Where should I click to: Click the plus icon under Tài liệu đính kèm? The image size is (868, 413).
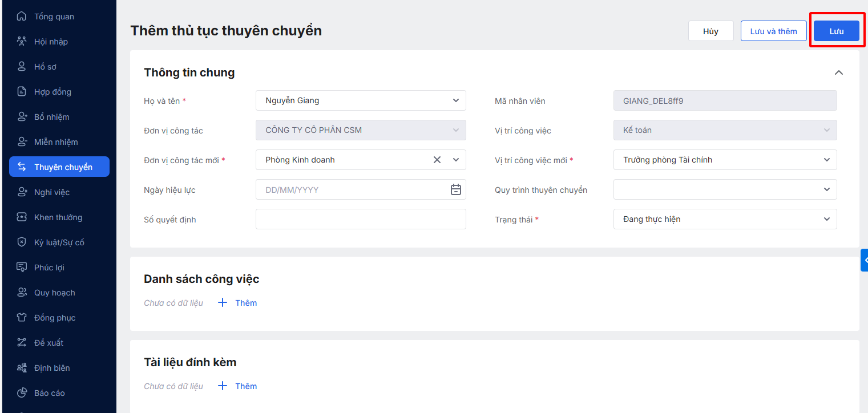click(x=223, y=386)
